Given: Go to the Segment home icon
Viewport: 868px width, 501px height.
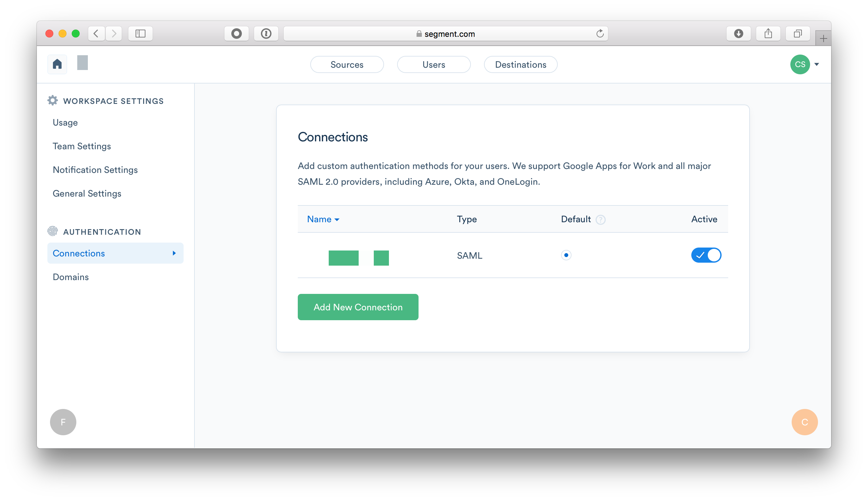Looking at the screenshot, I should pos(57,64).
